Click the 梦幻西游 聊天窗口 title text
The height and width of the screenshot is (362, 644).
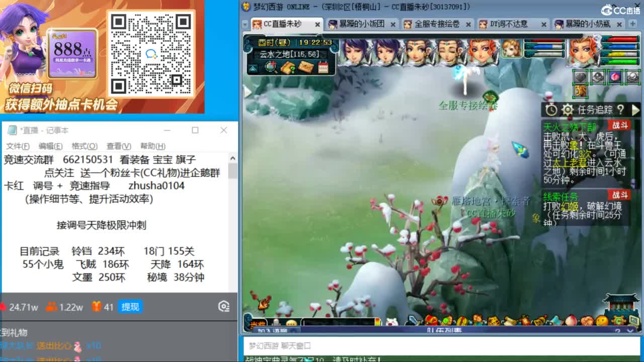coord(280,346)
